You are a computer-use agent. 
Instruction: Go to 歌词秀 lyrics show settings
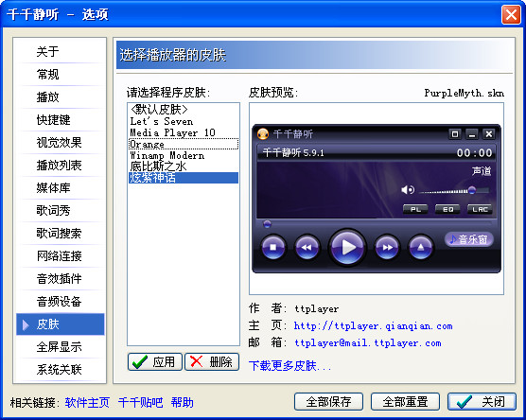61,210
